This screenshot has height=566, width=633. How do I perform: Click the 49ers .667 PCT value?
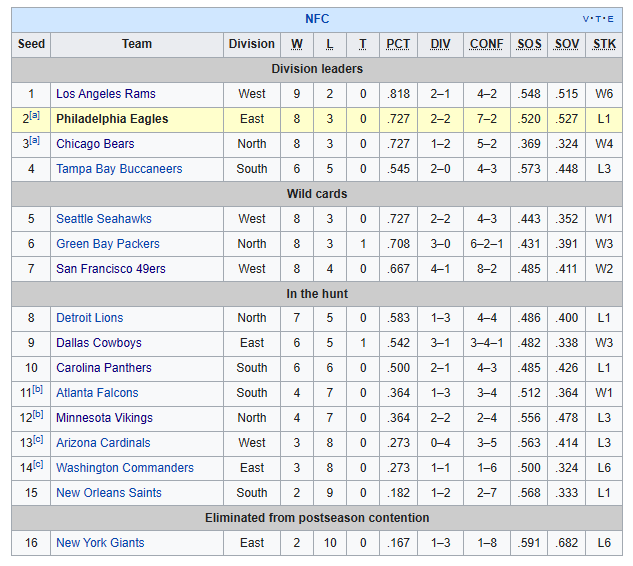click(x=398, y=269)
